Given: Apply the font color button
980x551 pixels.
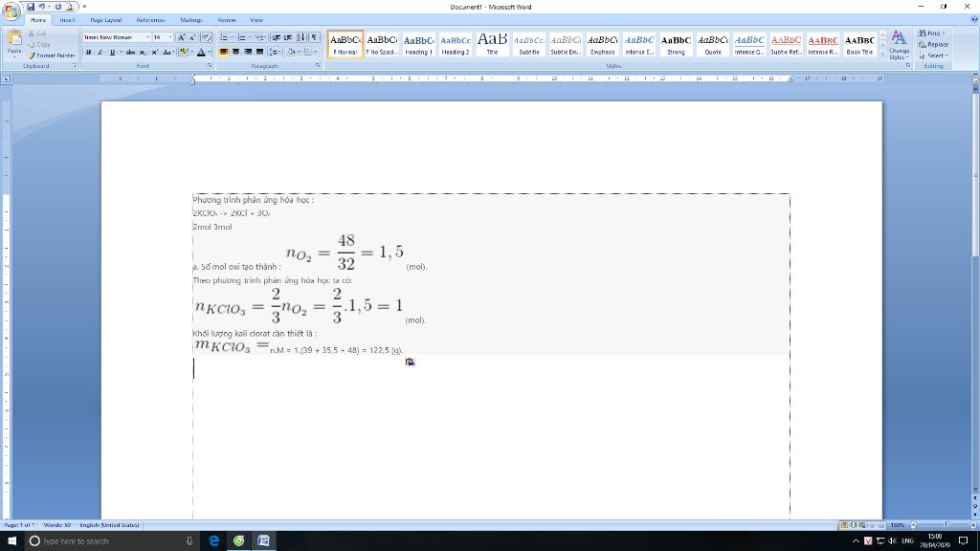Looking at the screenshot, I should pyautogui.click(x=201, y=53).
